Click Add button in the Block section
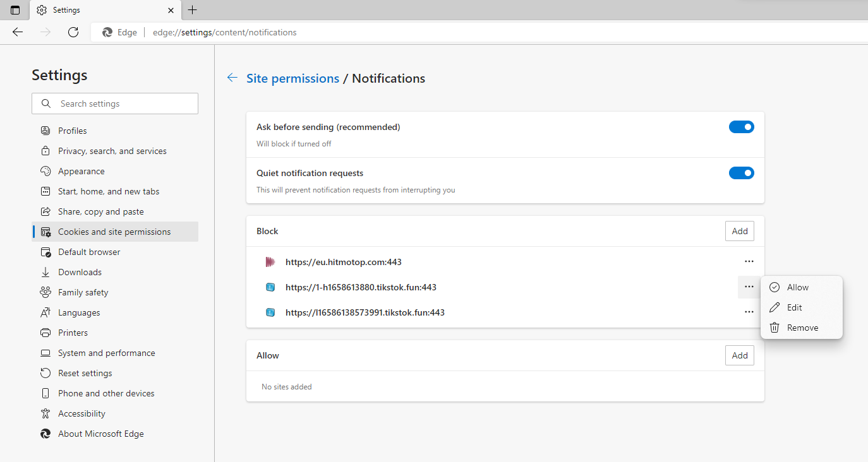Image resolution: width=868 pixels, height=462 pixels. [739, 230]
